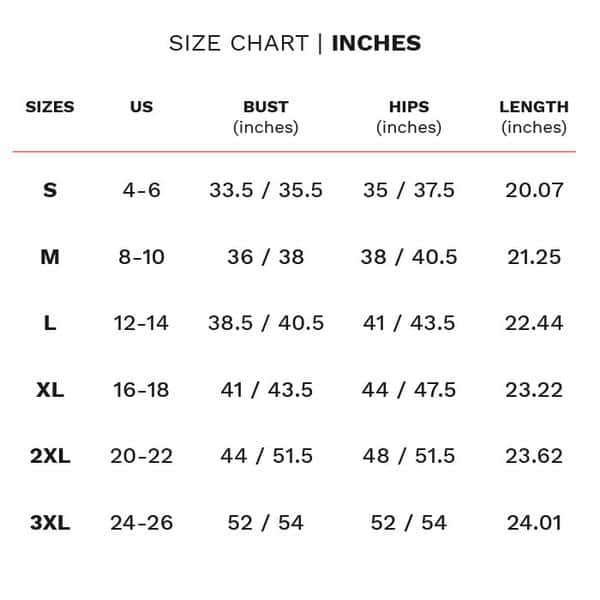Image resolution: width=600 pixels, height=600 pixels.
Task: Click the HIPS (inches) header
Action: [x=409, y=117]
